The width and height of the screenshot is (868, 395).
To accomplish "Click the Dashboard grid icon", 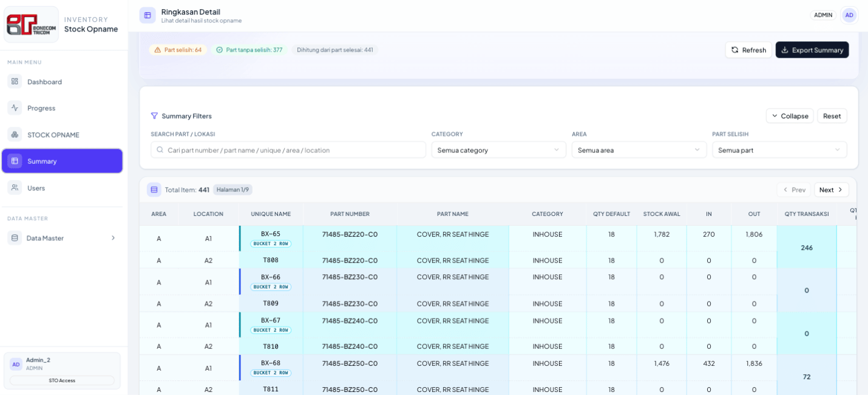I will click(x=15, y=81).
